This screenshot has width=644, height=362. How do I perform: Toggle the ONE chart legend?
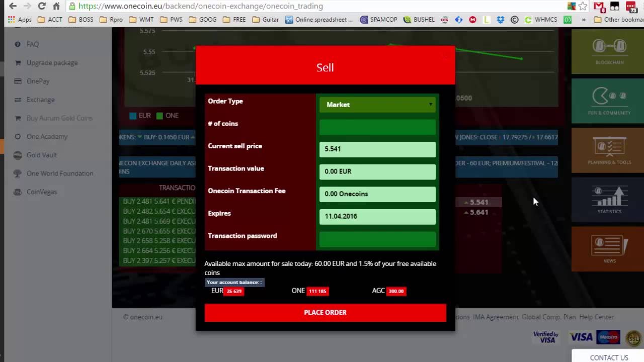(168, 116)
